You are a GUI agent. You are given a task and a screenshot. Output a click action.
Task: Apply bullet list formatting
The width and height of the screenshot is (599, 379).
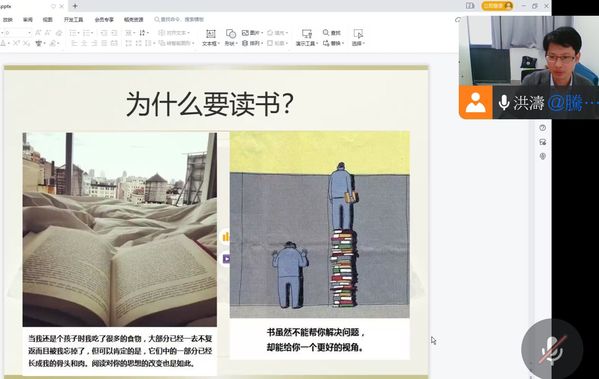click(74, 33)
